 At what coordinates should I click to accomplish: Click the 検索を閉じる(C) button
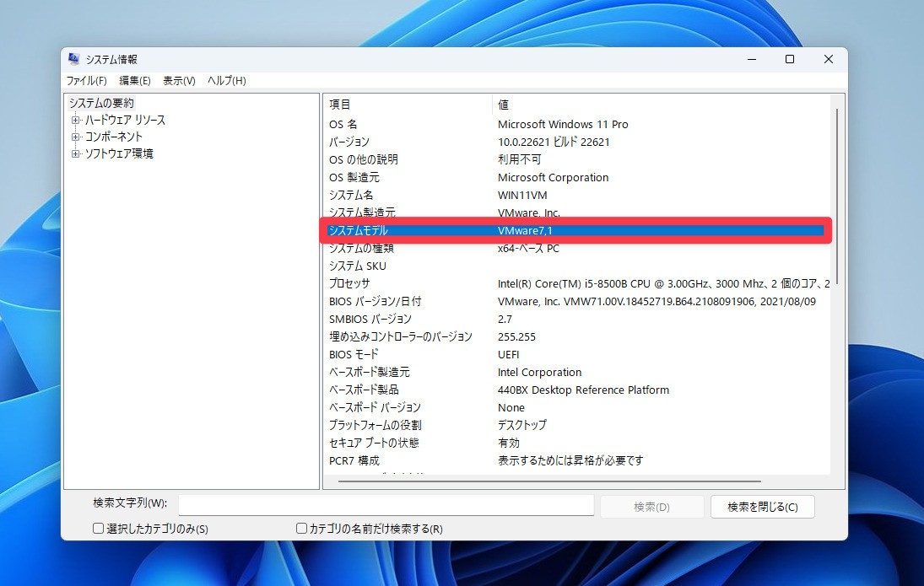pos(763,507)
